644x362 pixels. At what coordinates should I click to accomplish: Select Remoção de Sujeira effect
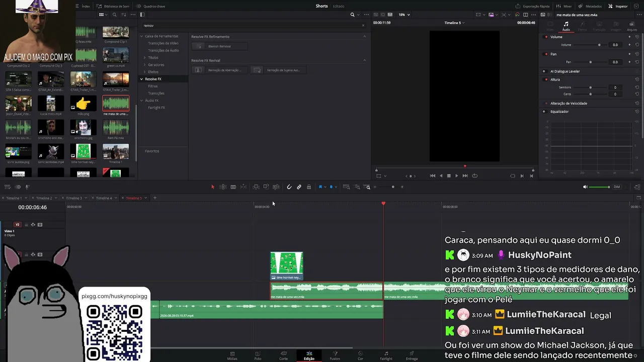click(278, 70)
